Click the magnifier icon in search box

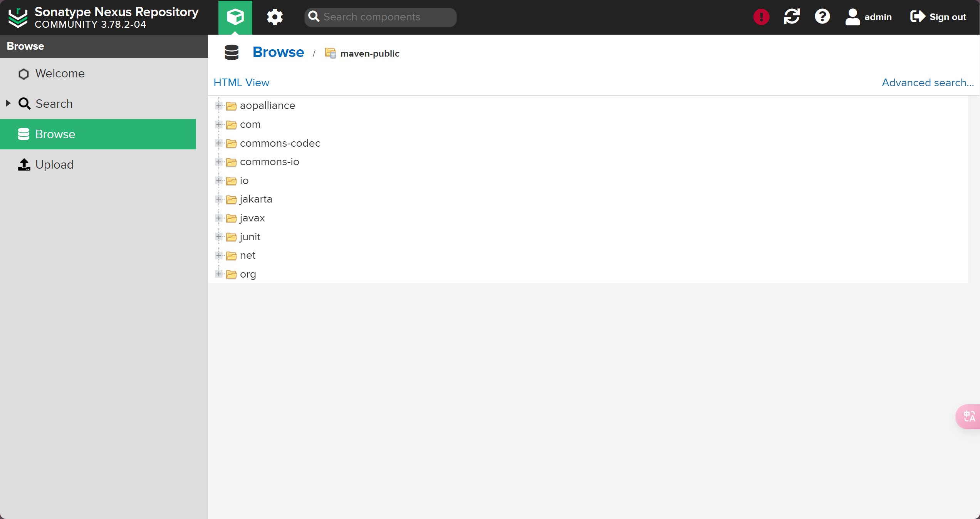[314, 17]
